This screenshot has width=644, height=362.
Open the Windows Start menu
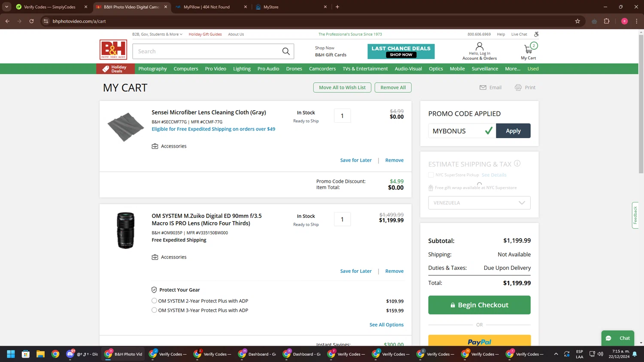click(x=11, y=354)
